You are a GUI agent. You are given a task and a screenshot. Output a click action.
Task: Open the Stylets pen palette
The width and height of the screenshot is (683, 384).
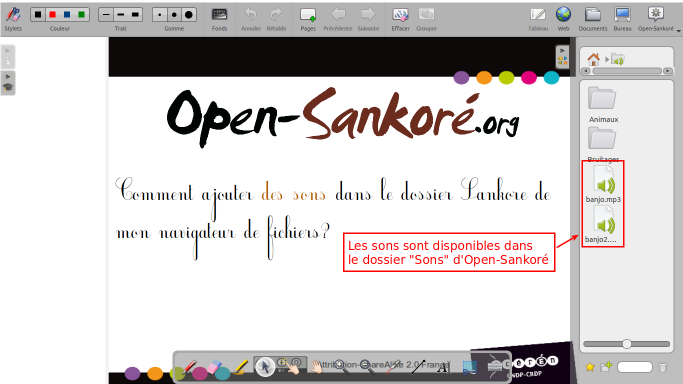(x=13, y=19)
